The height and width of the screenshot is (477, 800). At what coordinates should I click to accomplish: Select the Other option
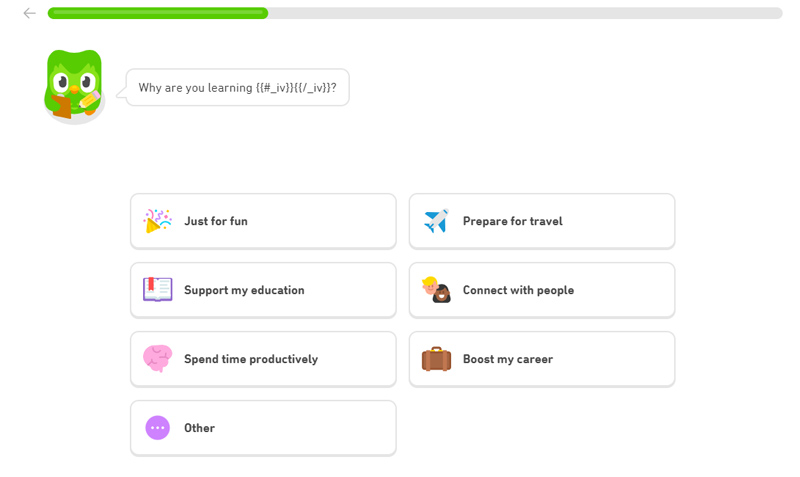263,428
